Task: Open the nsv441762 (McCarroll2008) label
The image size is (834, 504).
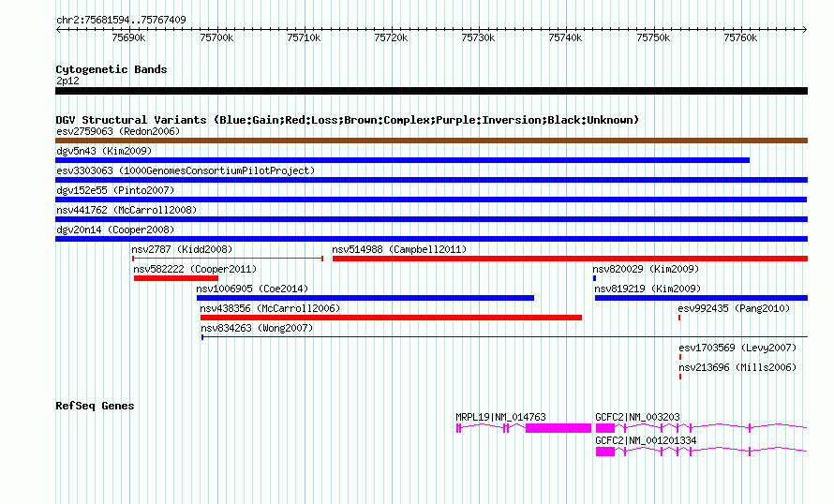Action: [127, 210]
